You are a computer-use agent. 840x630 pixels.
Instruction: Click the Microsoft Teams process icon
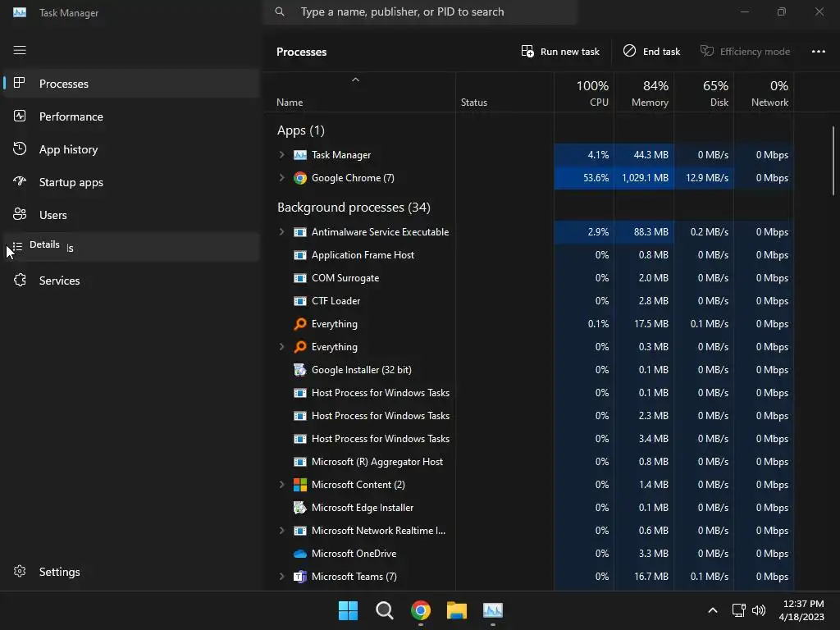[x=300, y=577]
